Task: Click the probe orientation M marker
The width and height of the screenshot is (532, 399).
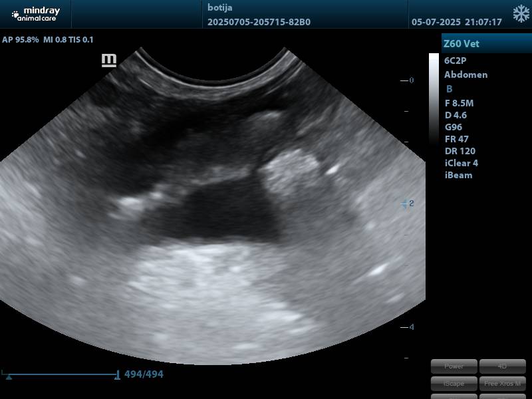Action: [109, 61]
